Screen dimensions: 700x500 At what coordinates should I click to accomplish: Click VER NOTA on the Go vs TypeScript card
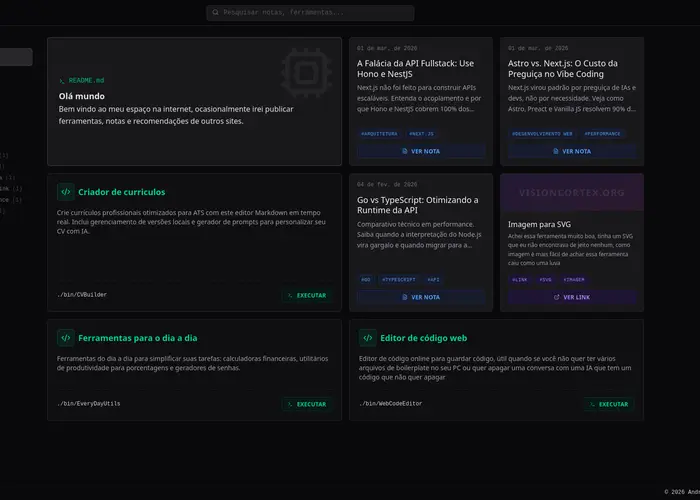coord(421,297)
